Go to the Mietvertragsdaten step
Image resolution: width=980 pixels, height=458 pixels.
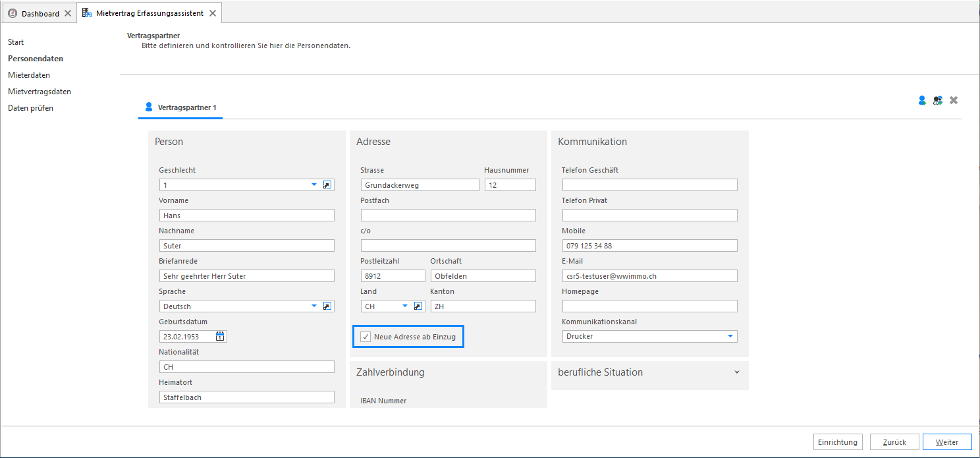point(40,92)
